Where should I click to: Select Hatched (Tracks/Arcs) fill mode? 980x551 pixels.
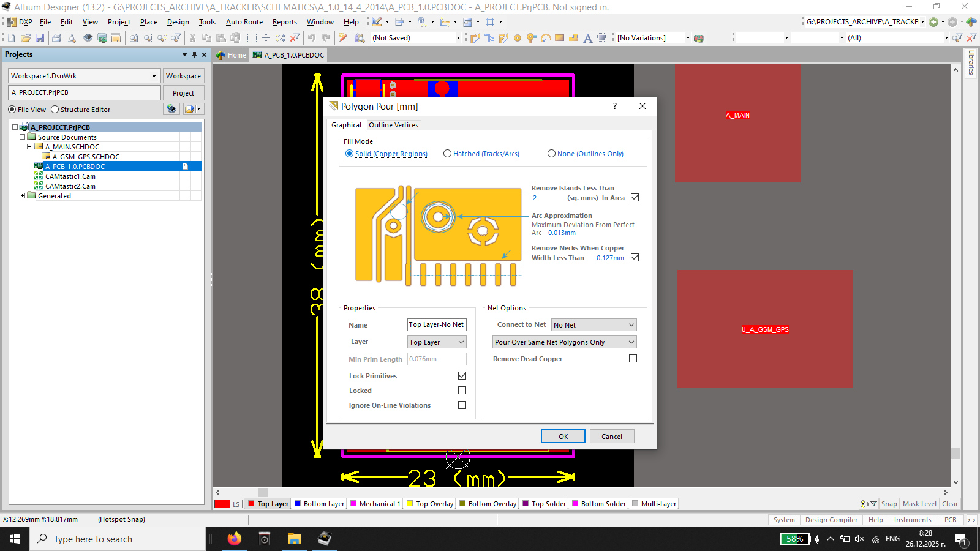click(447, 154)
